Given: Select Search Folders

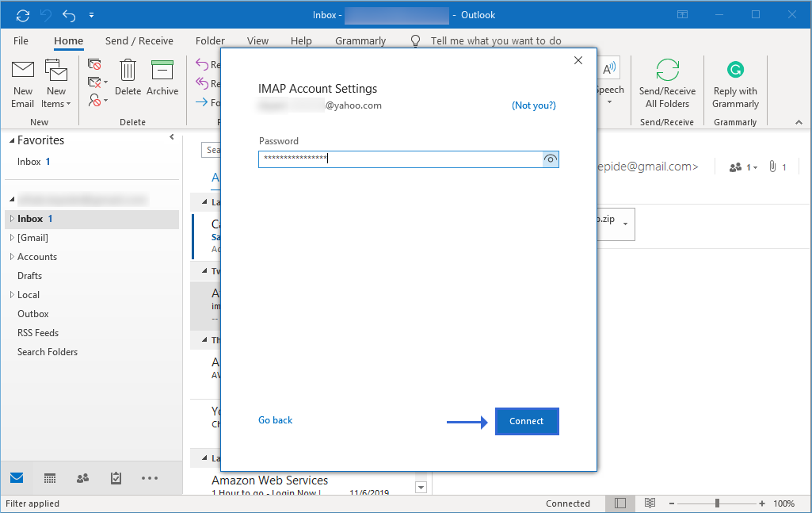Looking at the screenshot, I should [x=47, y=352].
